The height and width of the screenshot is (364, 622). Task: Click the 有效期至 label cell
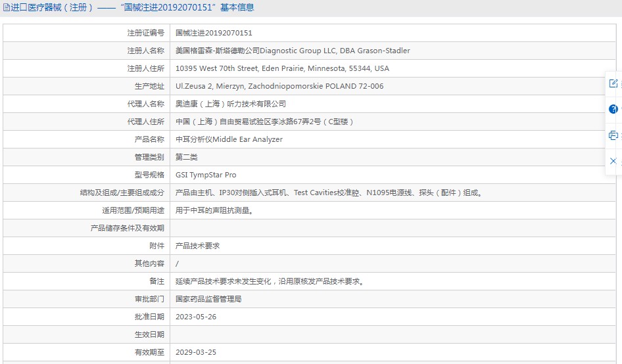click(x=87, y=352)
